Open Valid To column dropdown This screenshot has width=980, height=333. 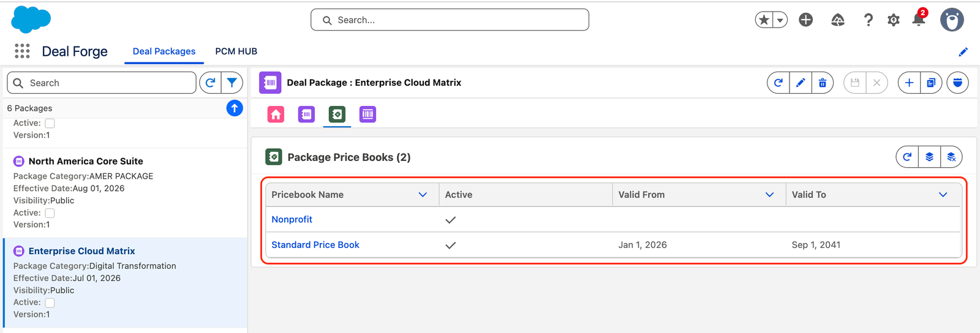pos(943,195)
